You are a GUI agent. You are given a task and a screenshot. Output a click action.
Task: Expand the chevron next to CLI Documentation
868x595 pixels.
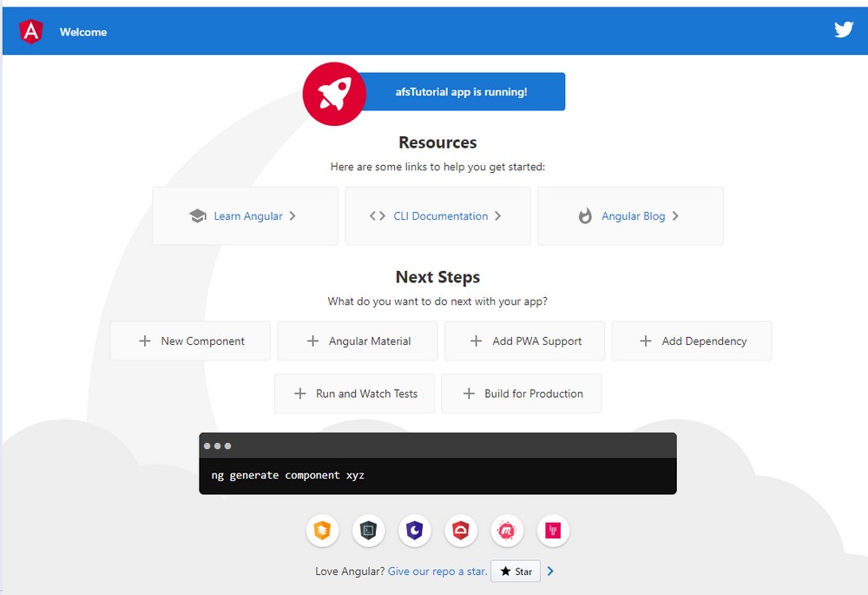pyautogui.click(x=497, y=216)
